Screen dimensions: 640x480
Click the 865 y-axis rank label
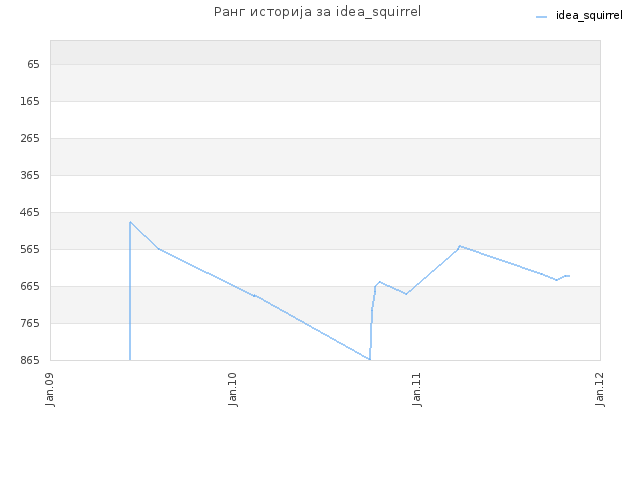[x=30, y=360]
